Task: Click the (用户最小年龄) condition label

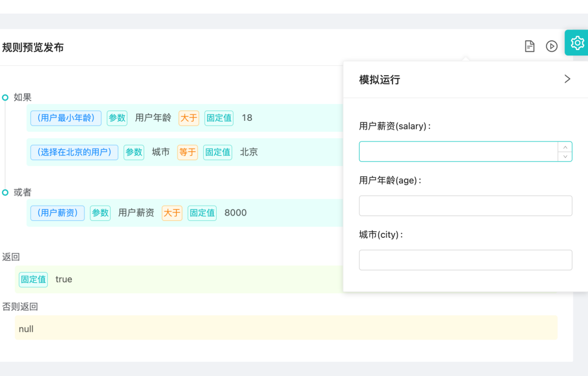Action: tap(65, 118)
